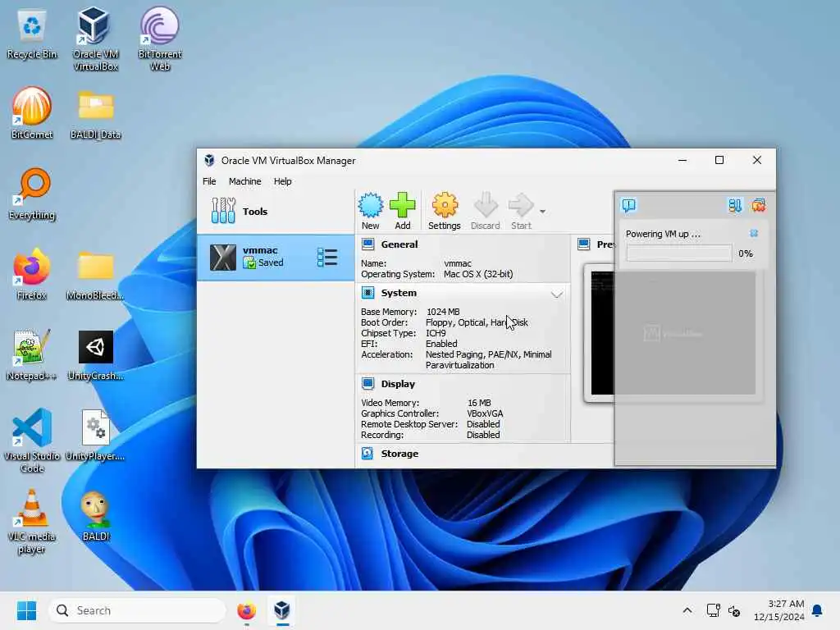The height and width of the screenshot is (630, 840).
Task: Click the General section monitor icon
Action: click(x=368, y=244)
